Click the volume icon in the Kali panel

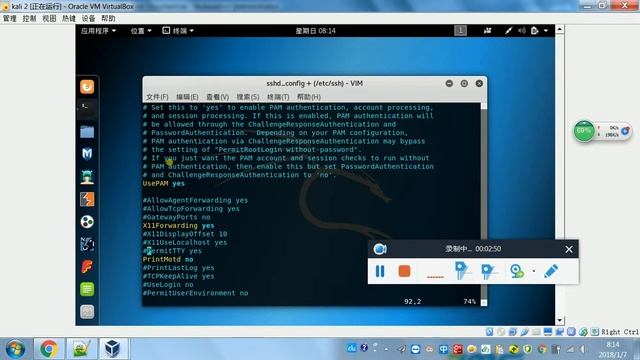pyautogui.click(x=522, y=31)
